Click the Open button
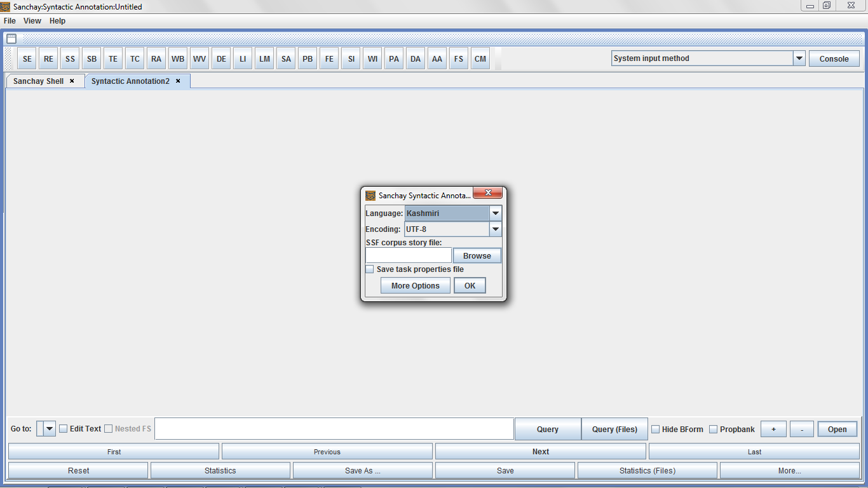Viewport: 868px width, 488px height. (x=837, y=430)
